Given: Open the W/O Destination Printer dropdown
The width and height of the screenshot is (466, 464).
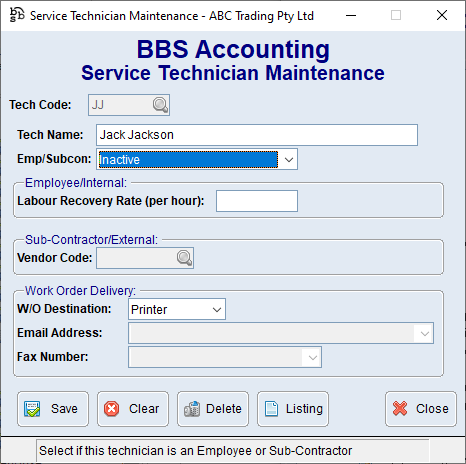Looking at the screenshot, I should pyautogui.click(x=177, y=309).
